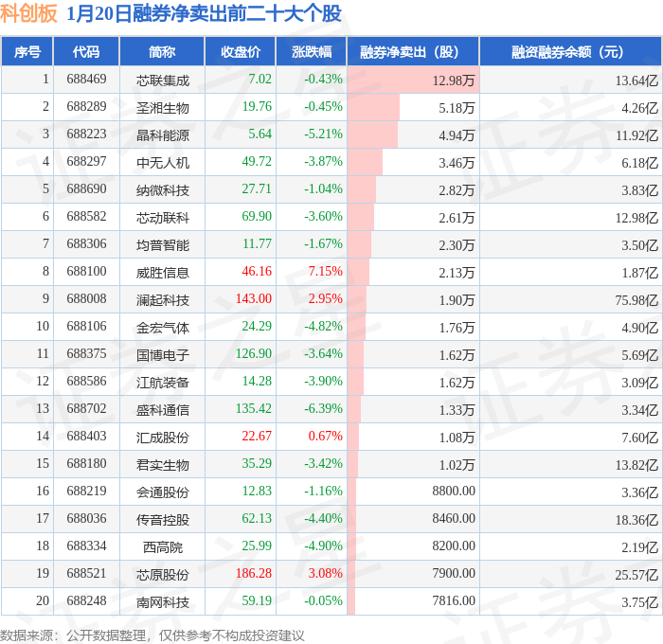Click stock name 西高院
Image resolution: width=663 pixels, height=644 pixels.
162,547
